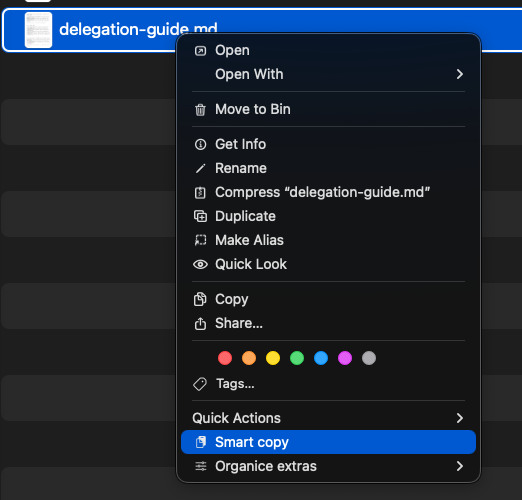Click the Make Alias icon
This screenshot has width=522, height=500.
click(200, 240)
